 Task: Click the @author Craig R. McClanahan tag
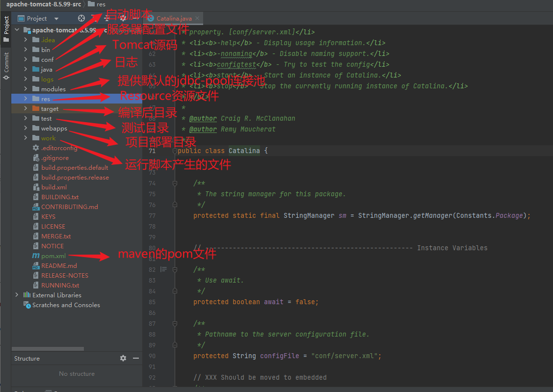[x=242, y=118]
